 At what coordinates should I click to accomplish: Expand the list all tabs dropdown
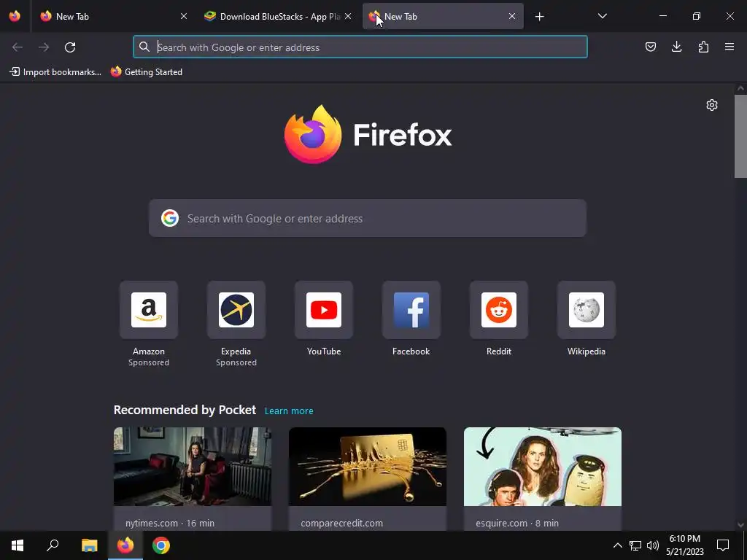[602, 16]
